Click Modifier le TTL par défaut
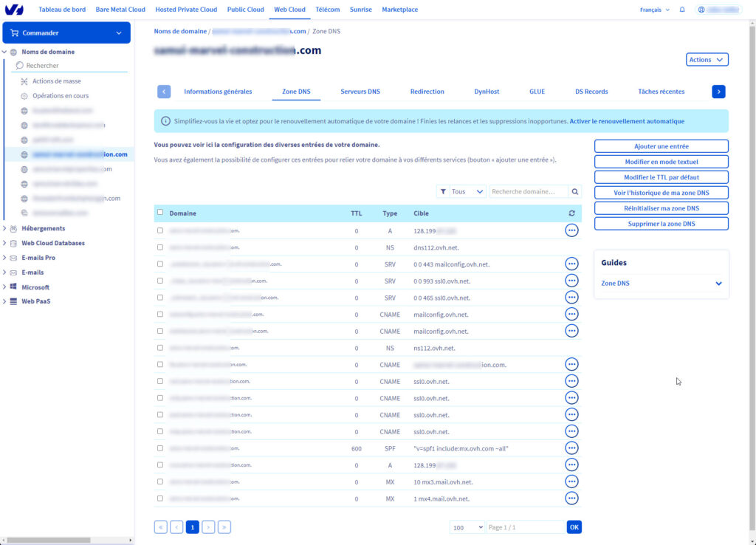 coord(661,177)
